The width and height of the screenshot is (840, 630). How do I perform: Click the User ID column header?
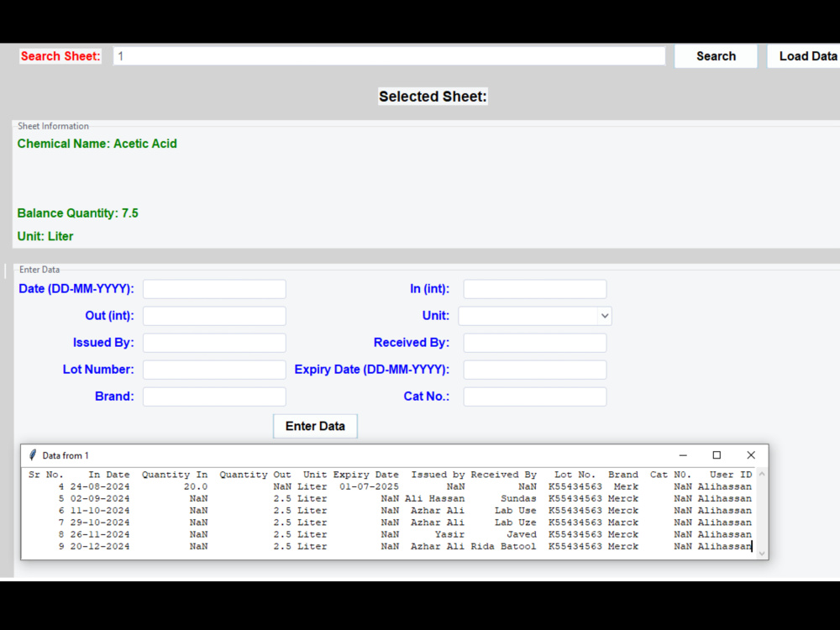731,475
